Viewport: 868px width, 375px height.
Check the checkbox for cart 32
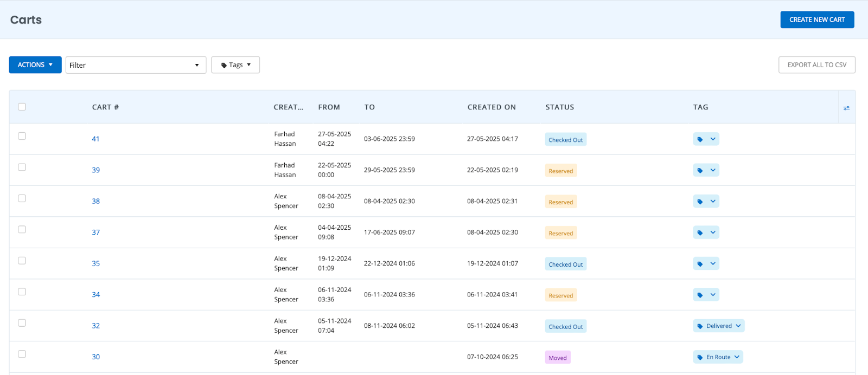pos(22,323)
